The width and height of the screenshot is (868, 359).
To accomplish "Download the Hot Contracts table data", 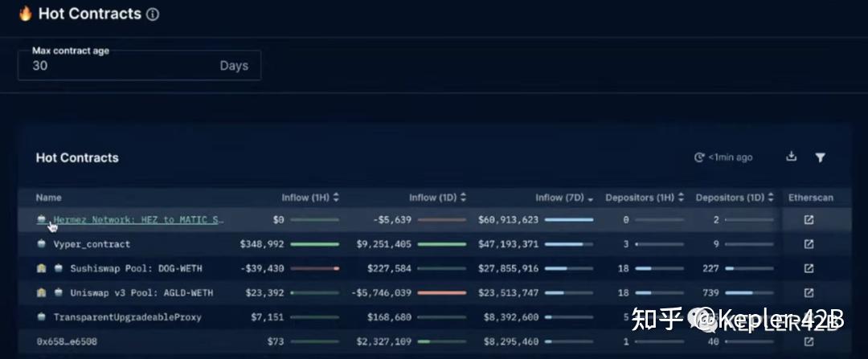I will (792, 157).
